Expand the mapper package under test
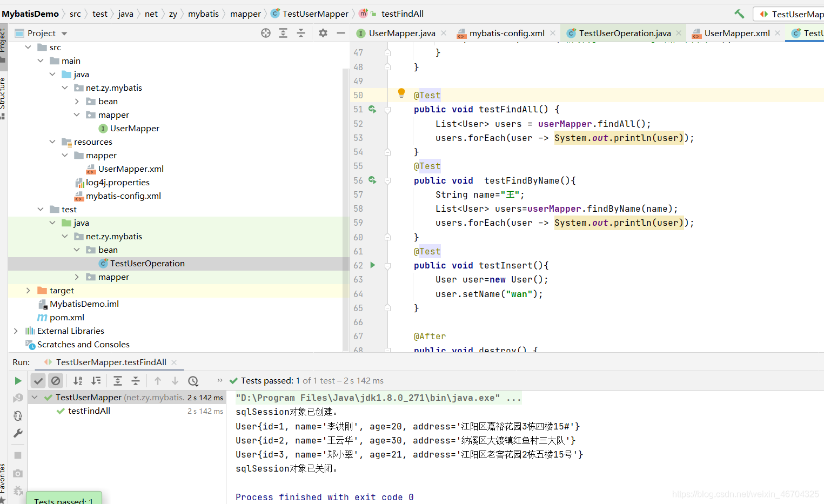Viewport: 824px width, 504px height. [77, 277]
